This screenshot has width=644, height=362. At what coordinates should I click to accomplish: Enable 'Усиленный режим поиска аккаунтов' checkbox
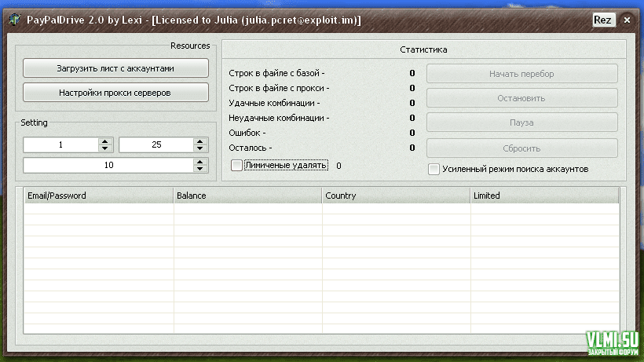(x=434, y=169)
